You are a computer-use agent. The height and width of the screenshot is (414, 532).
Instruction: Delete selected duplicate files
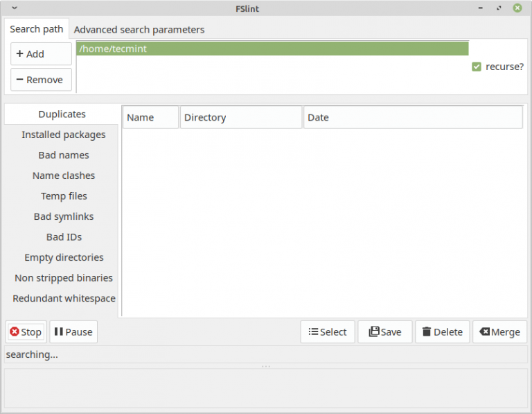click(x=443, y=331)
